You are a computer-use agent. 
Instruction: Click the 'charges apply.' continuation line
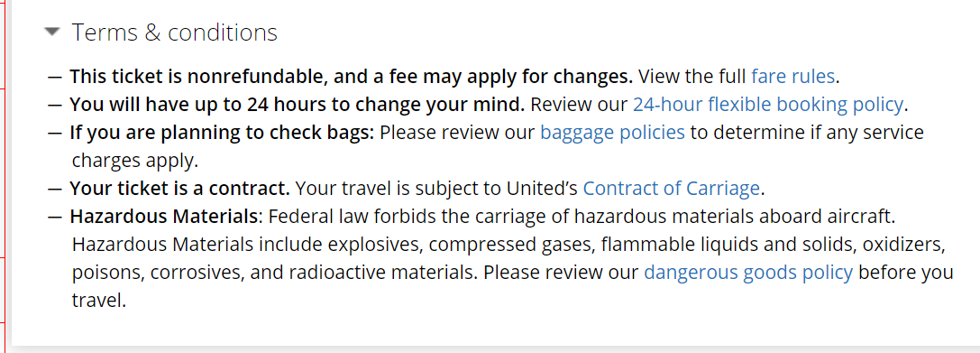click(135, 161)
